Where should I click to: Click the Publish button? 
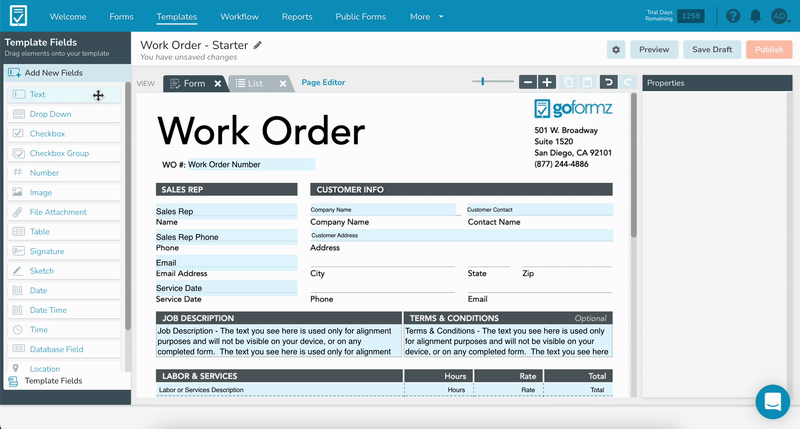point(769,49)
